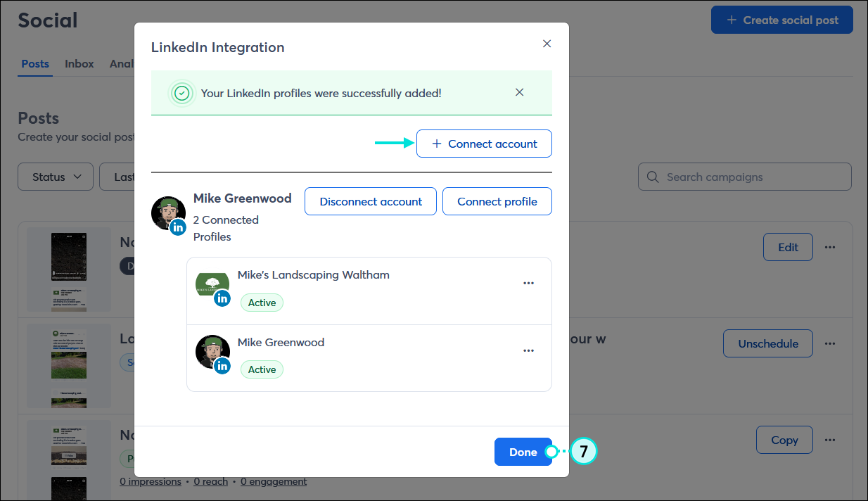
Task: Click Active badge under Mike's Landscaping Waltham
Action: click(x=262, y=303)
